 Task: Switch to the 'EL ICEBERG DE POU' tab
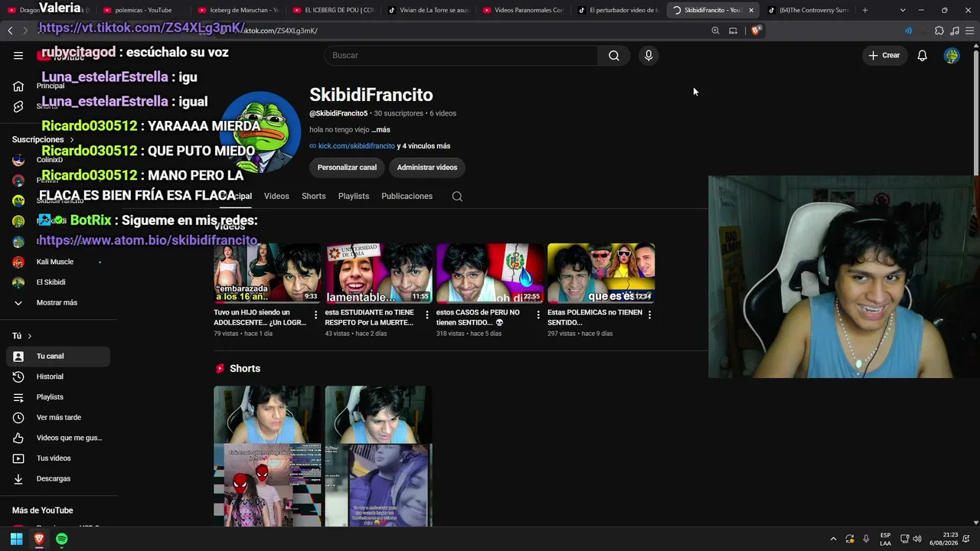(x=333, y=10)
